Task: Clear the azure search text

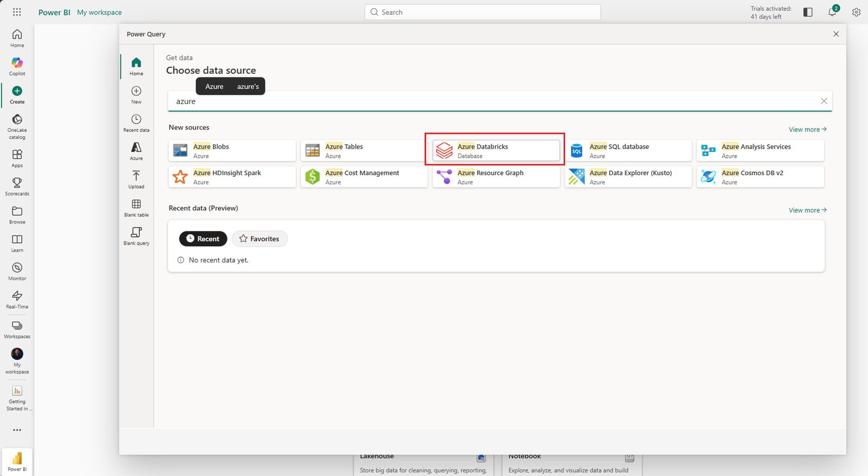Action: [x=824, y=101]
